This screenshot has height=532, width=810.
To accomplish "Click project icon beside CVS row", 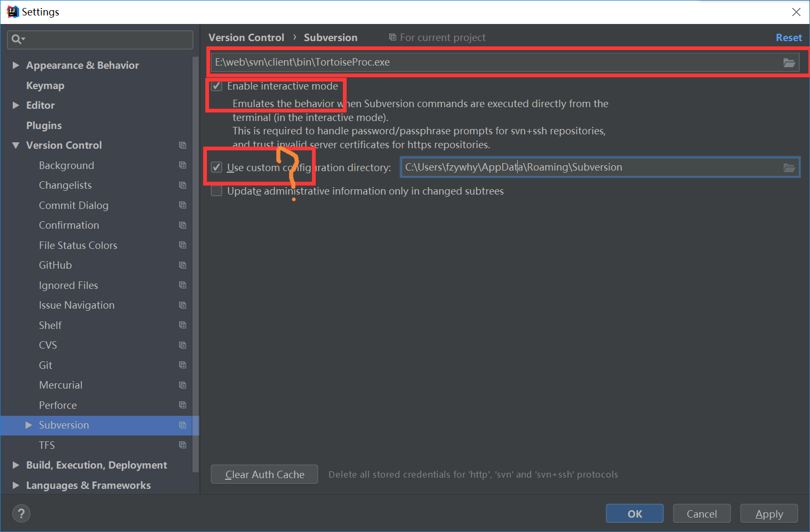I will pyautogui.click(x=183, y=345).
